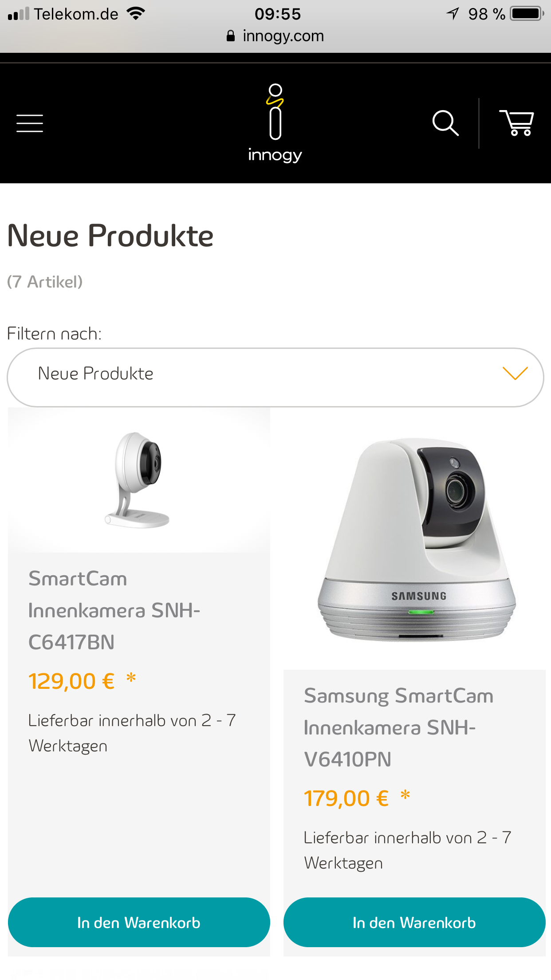This screenshot has width=551, height=980.
Task: Tap the innogy.com address bar
Action: (x=275, y=36)
